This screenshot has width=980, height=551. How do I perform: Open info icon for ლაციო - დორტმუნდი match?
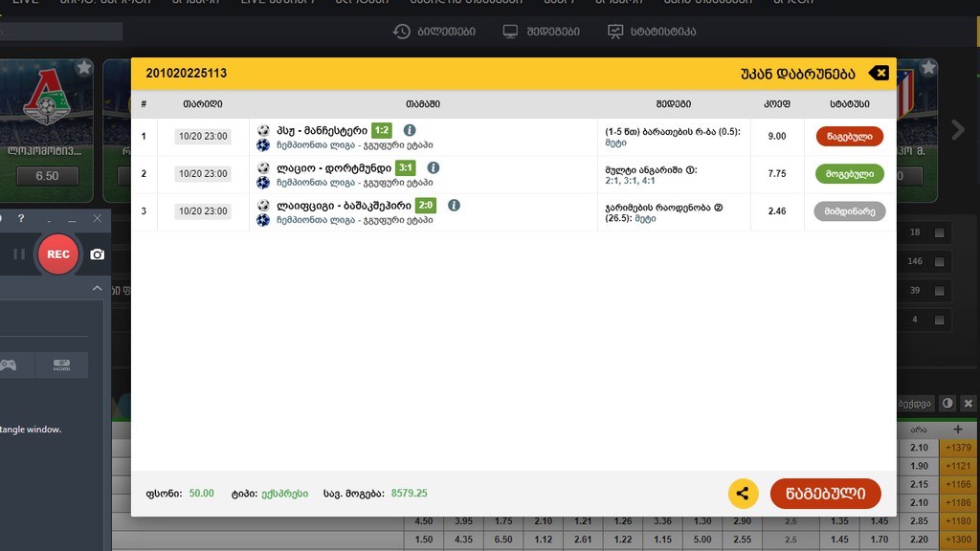click(x=434, y=167)
